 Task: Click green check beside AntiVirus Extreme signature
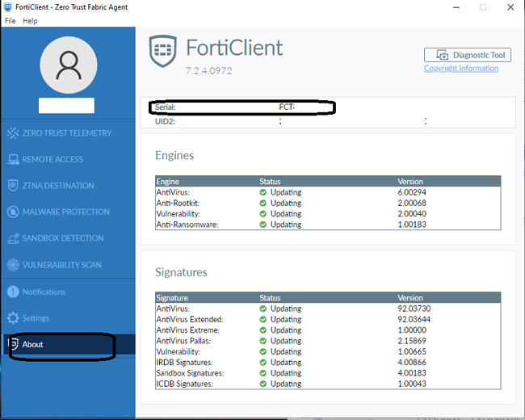pos(262,330)
